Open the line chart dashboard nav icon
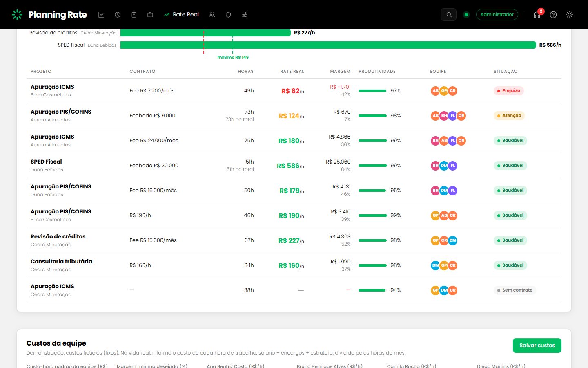Image resolution: width=588 pixels, height=368 pixels. (x=101, y=15)
